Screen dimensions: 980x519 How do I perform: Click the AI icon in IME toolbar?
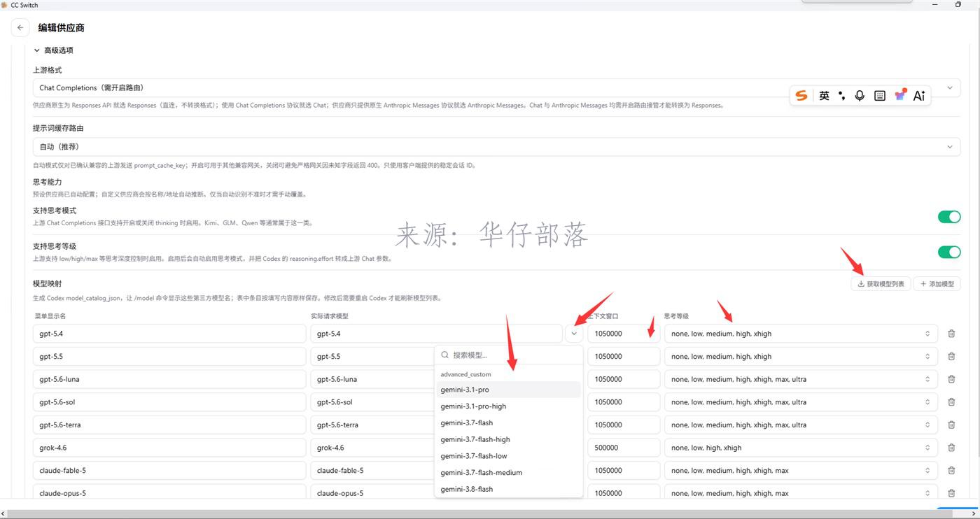[x=919, y=96]
